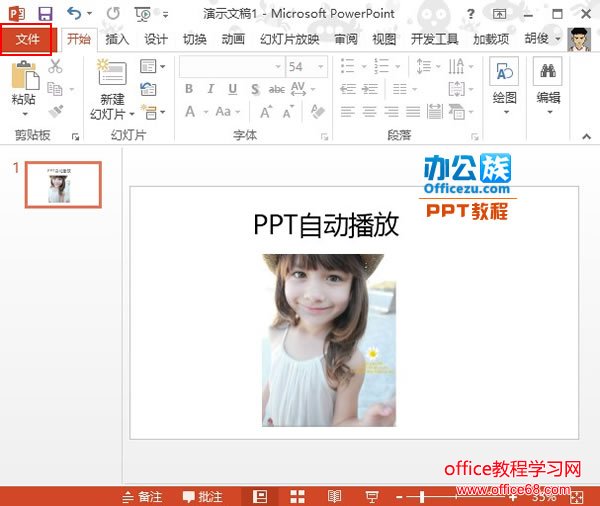Expand the 粘贴 paste options arrow

tap(25, 114)
